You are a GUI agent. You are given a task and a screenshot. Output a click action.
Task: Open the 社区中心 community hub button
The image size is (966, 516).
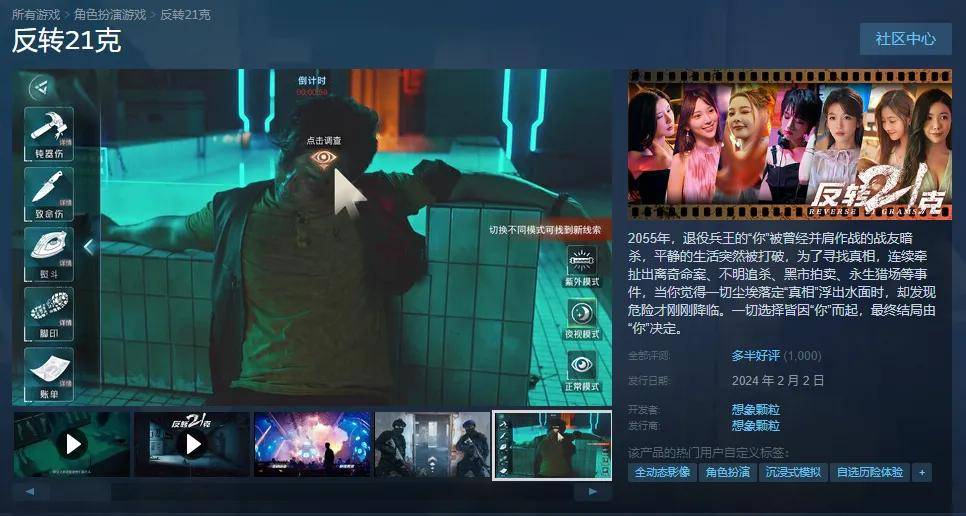coord(905,39)
